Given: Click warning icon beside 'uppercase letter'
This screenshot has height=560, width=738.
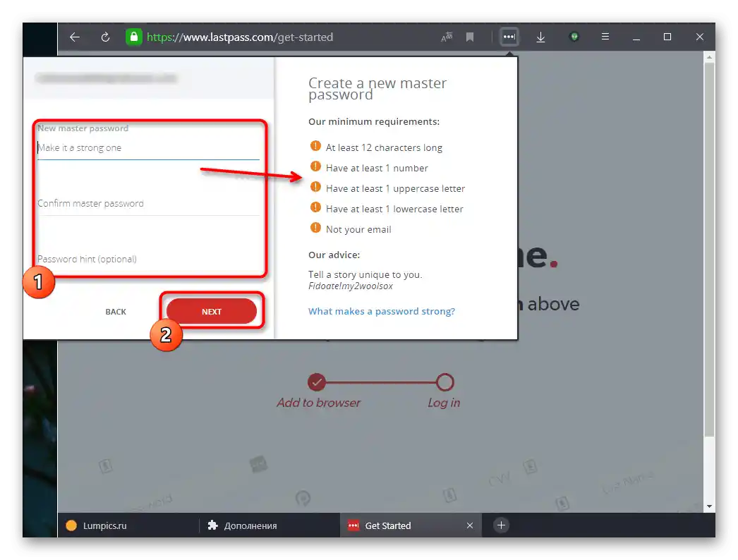Looking at the screenshot, I should tap(315, 188).
